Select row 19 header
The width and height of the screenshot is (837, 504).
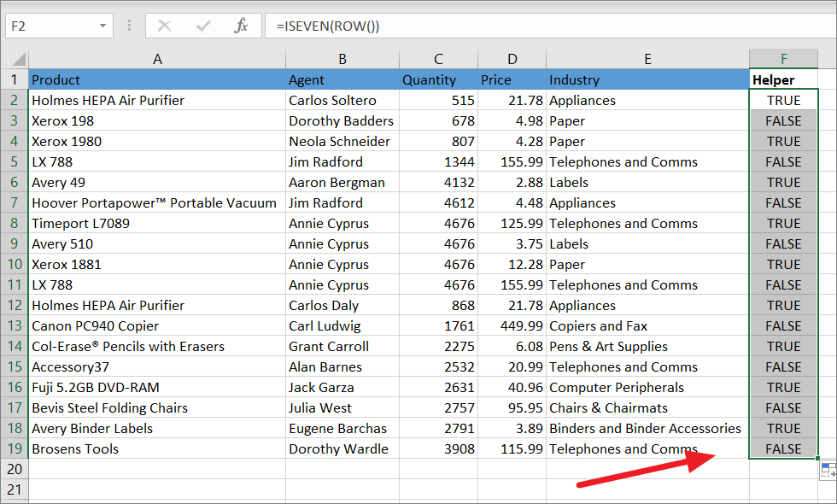pos(15,449)
